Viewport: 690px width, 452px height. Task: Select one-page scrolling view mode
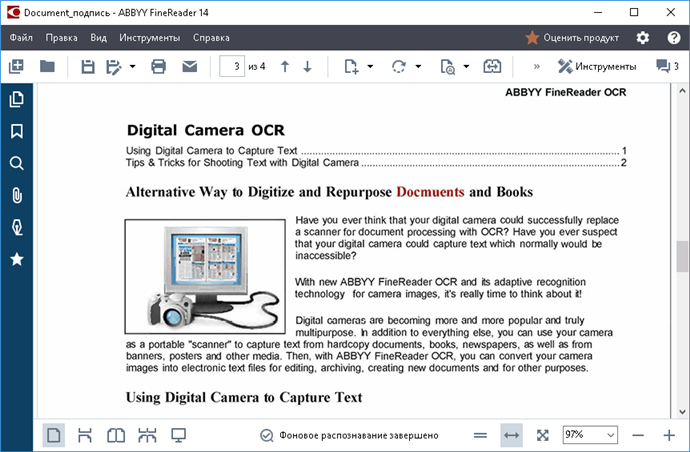pyautogui.click(x=84, y=435)
